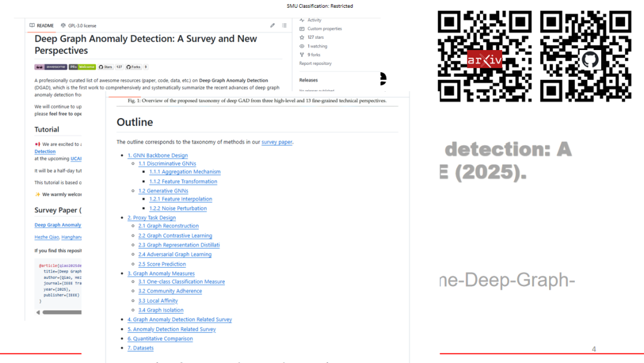The width and height of the screenshot is (644, 363).
Task: Open the Report repository link
Action: coord(315,63)
